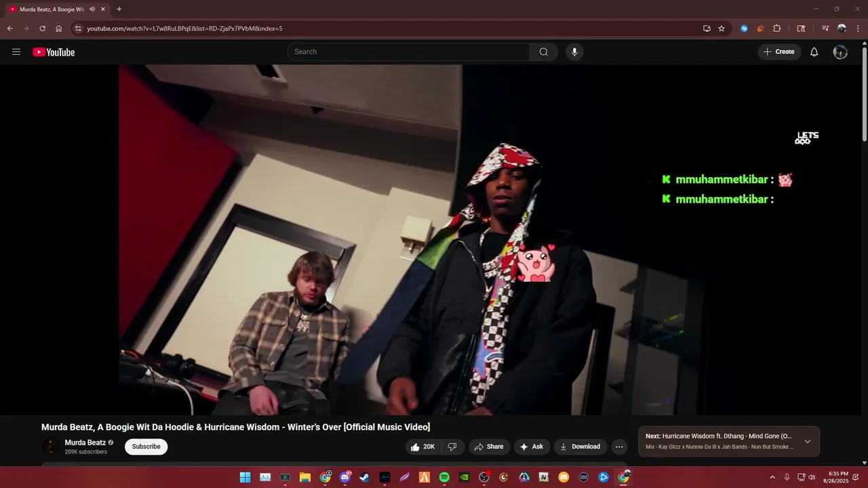Open volume control in system tray

coord(812,477)
